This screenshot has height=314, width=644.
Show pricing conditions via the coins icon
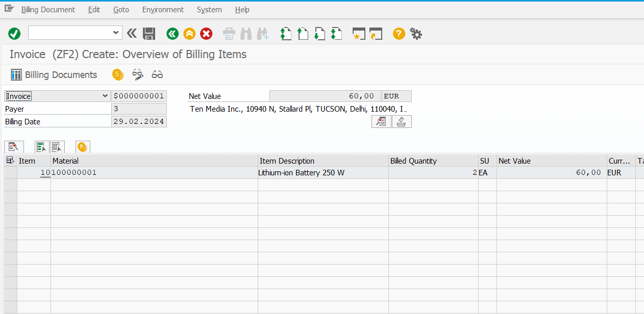[117, 74]
